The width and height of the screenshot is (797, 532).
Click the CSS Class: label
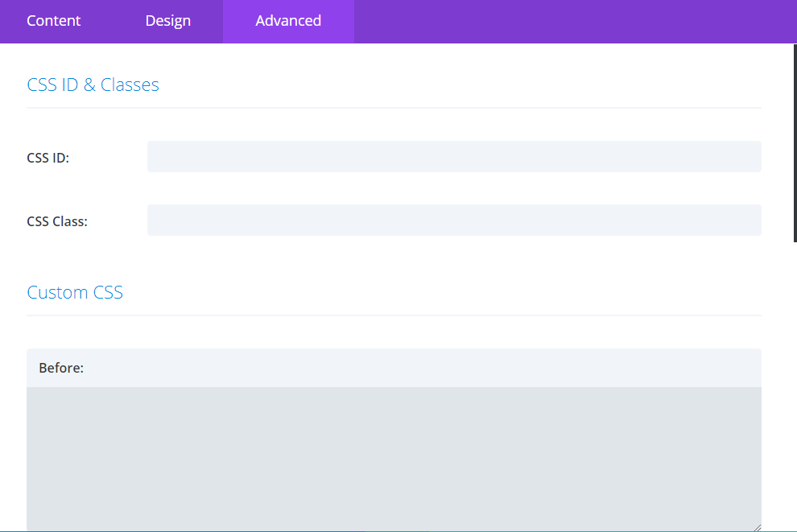pos(57,221)
